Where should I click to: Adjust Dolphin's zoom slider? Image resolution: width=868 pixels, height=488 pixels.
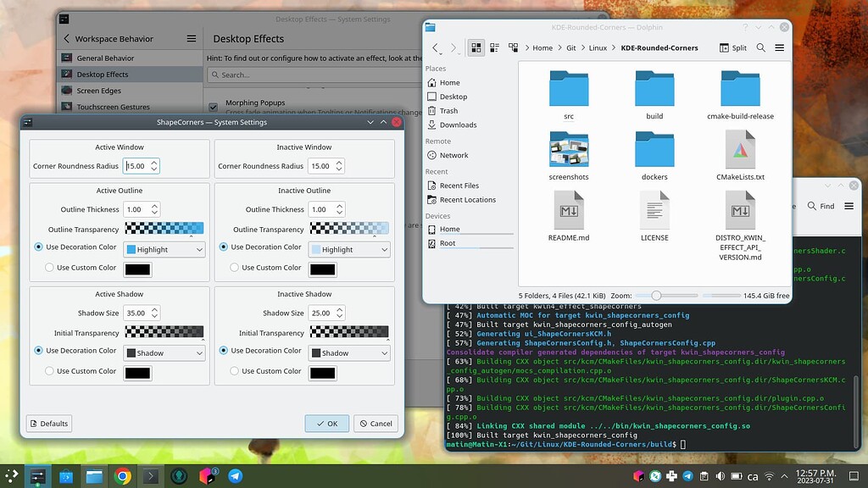(x=654, y=296)
